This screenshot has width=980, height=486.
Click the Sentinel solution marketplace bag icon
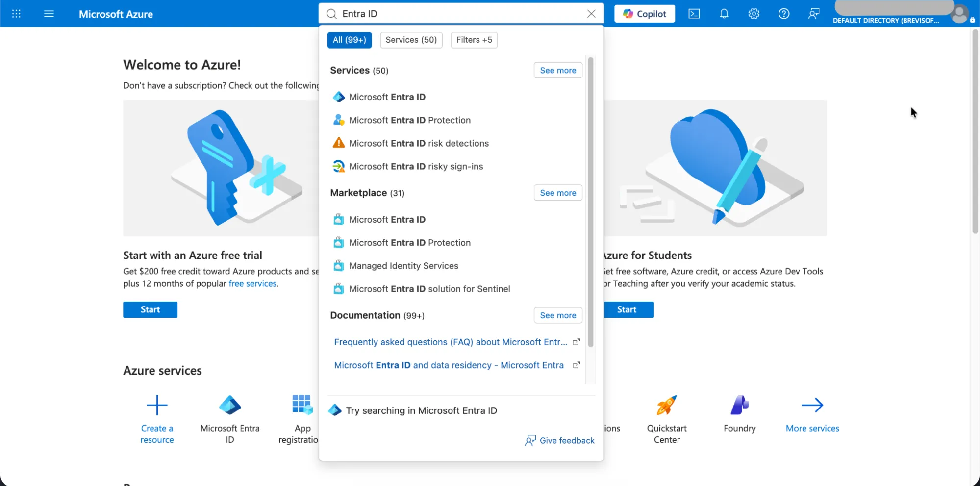click(x=339, y=289)
